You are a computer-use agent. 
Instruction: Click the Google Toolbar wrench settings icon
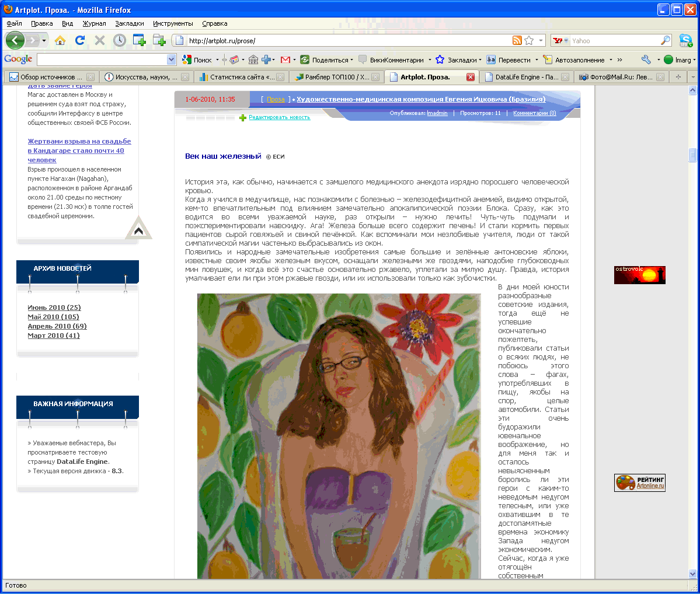(646, 60)
